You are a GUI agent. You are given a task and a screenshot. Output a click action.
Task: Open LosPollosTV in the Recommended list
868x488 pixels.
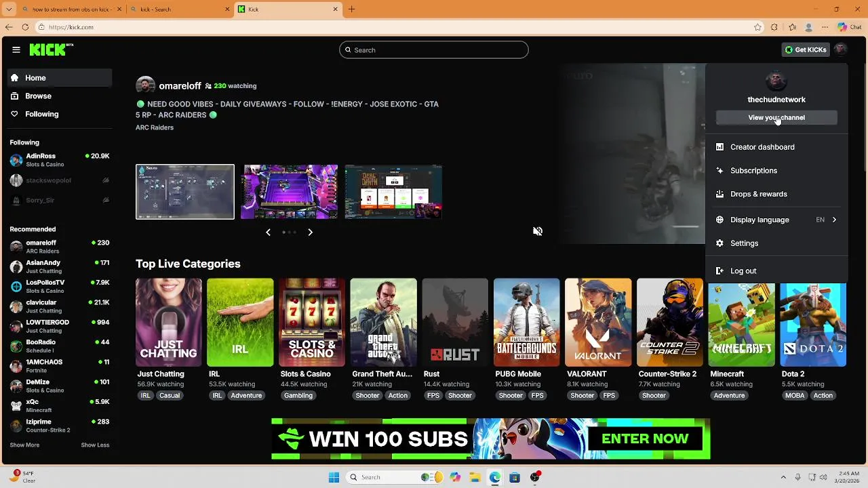pos(60,286)
